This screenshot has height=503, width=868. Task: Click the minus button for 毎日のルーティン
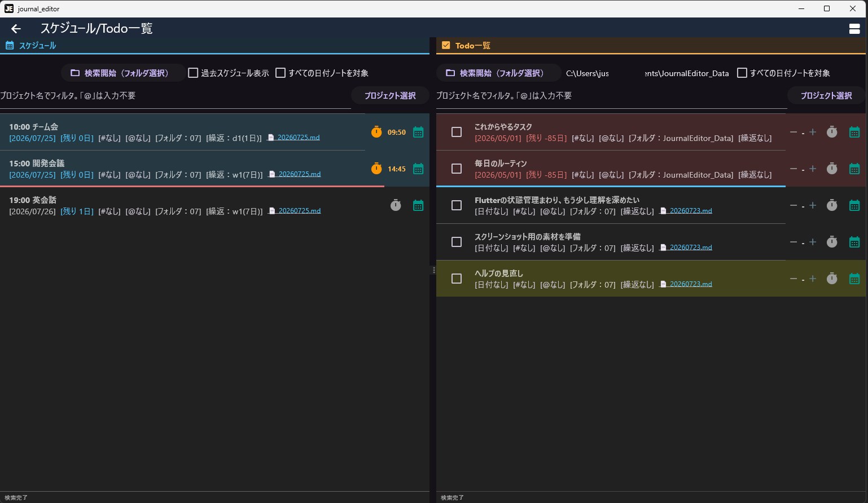(x=794, y=169)
